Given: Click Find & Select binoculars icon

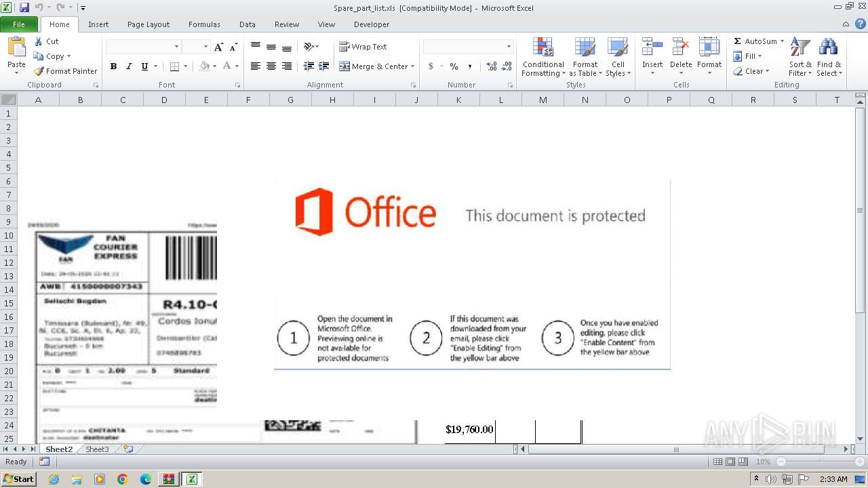Looking at the screenshot, I should (x=828, y=47).
